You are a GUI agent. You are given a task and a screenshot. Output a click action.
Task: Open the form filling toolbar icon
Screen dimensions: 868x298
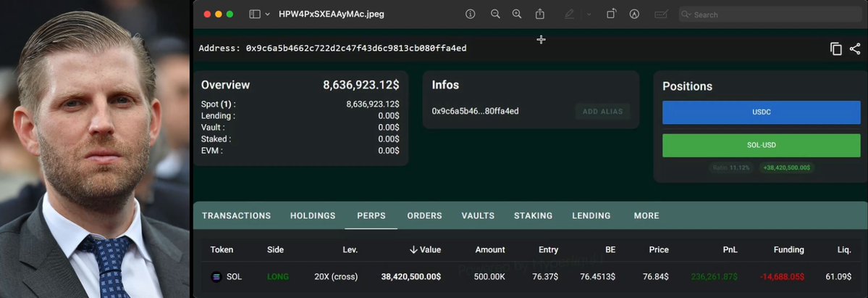tap(660, 15)
